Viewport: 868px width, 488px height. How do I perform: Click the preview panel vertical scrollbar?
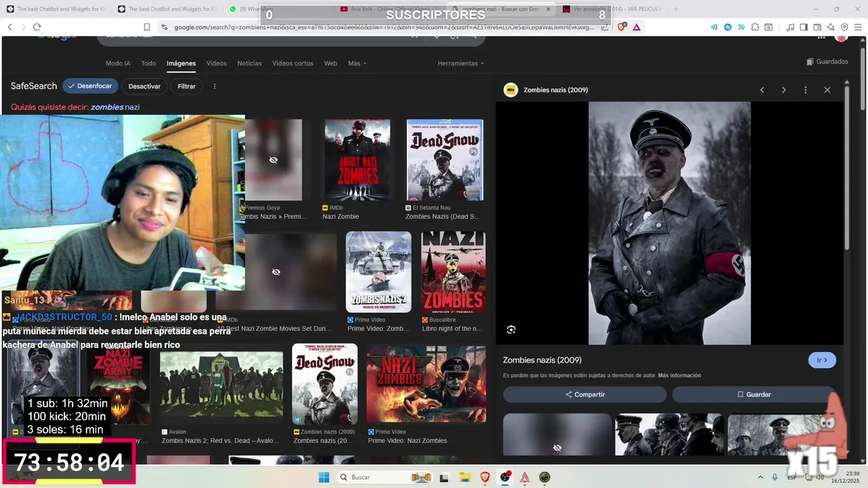coord(846,169)
